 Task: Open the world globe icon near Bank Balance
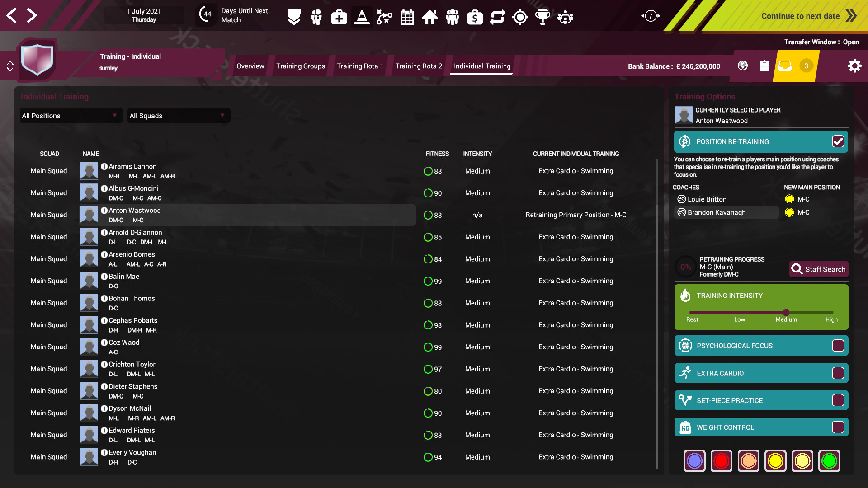pos(742,66)
